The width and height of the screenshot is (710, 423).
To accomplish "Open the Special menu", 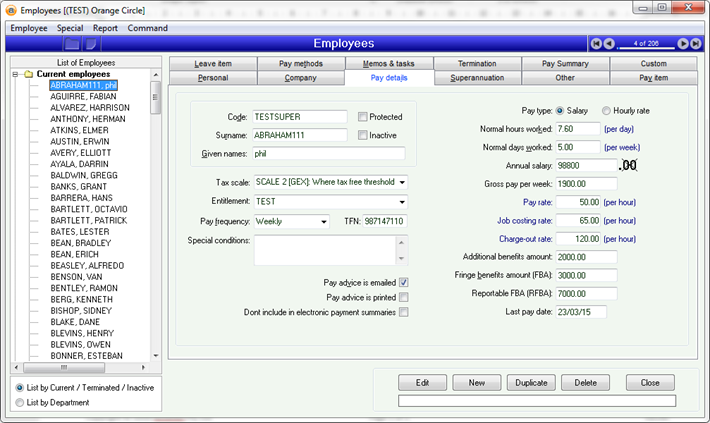I will [70, 28].
